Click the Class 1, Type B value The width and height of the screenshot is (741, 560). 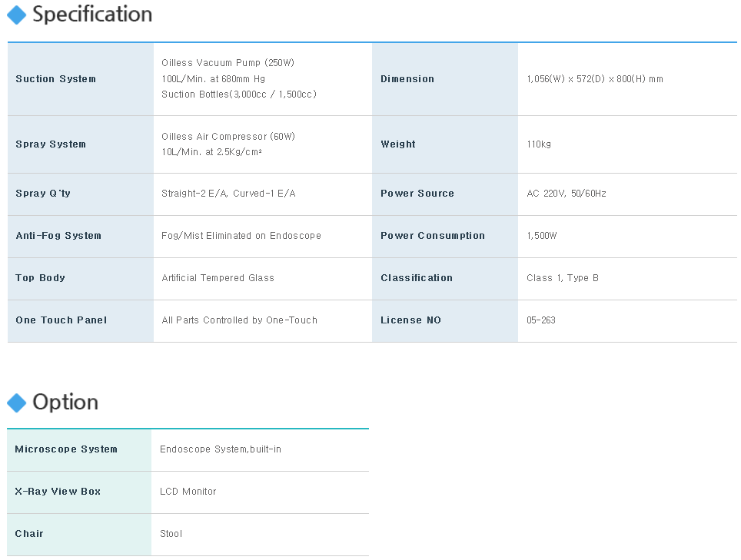click(563, 277)
